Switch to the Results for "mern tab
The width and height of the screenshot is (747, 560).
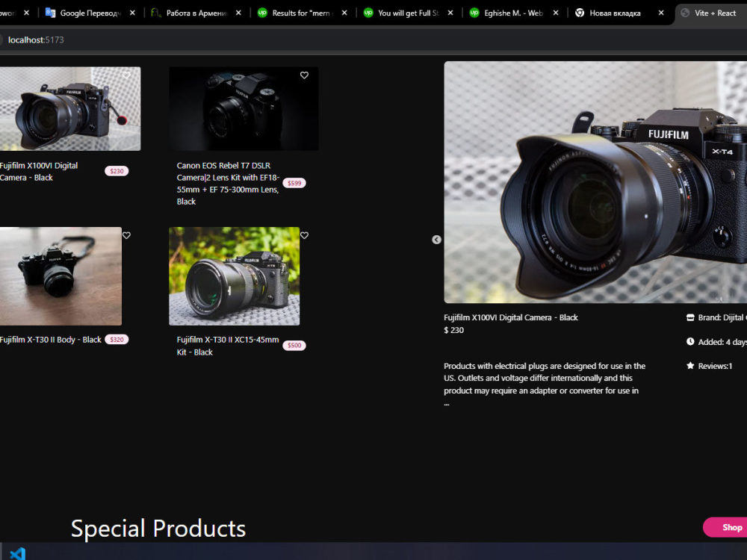click(302, 13)
